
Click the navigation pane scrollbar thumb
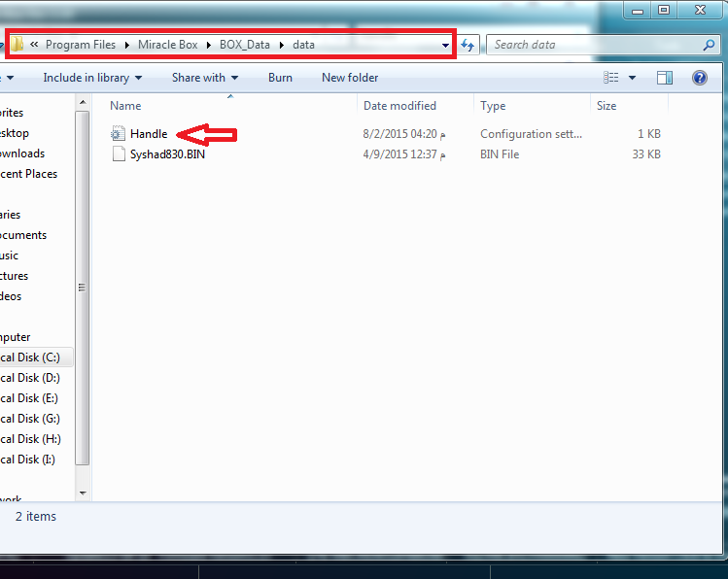click(x=83, y=288)
